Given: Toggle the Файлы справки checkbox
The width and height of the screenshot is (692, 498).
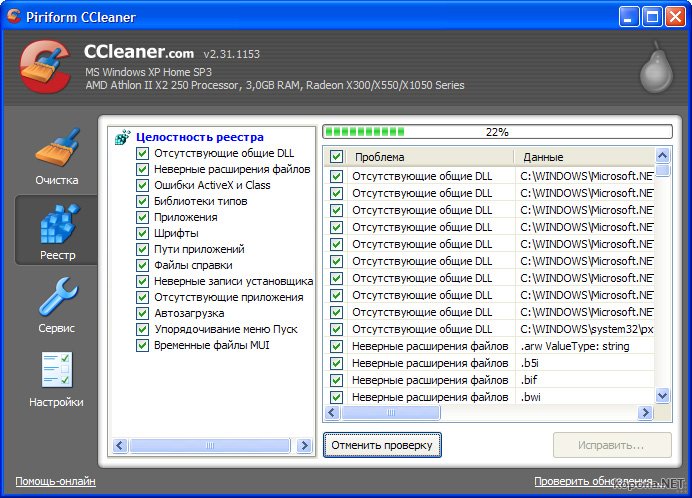Looking at the screenshot, I should pos(142,265).
